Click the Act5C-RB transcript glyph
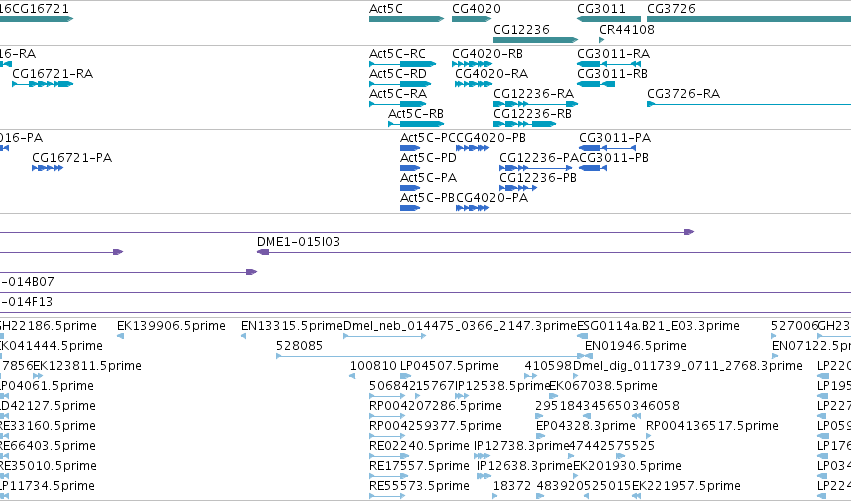Screen dimensions: 851x501 pyautogui.click(x=416, y=124)
